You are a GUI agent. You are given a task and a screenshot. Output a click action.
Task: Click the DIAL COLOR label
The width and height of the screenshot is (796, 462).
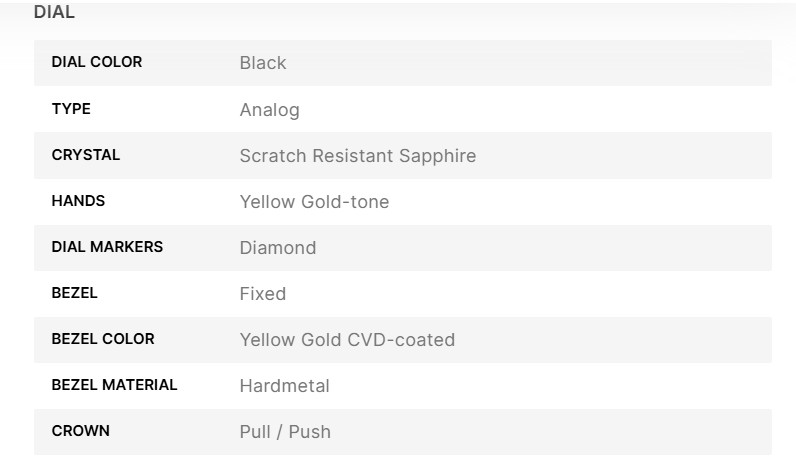97,62
